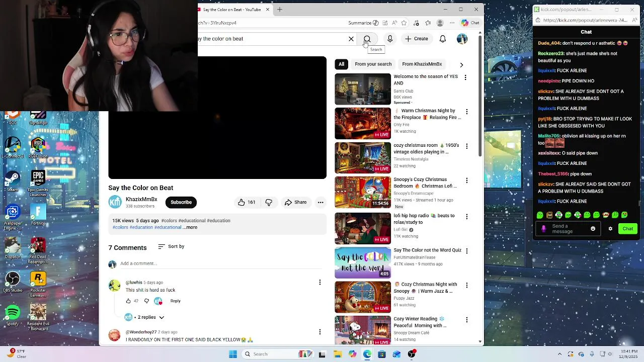Show next filter chips with right arrow
The image size is (644, 362).
tap(461, 64)
